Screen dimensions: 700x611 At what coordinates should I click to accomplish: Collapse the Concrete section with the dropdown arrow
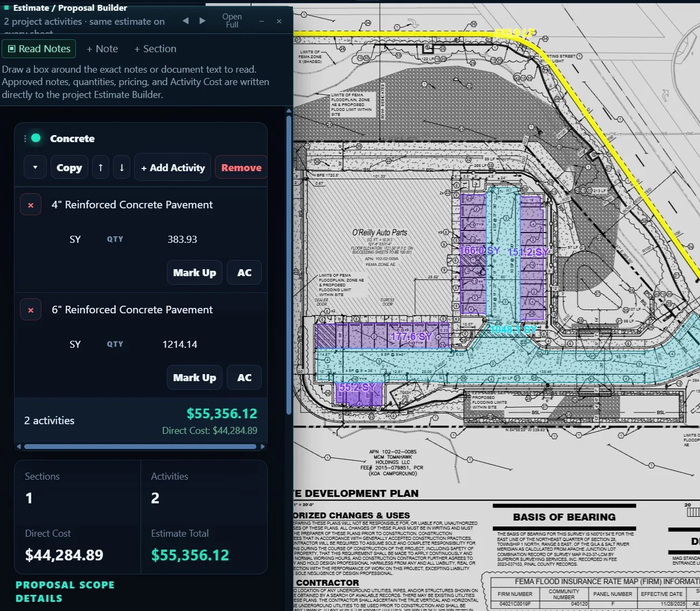[35, 167]
